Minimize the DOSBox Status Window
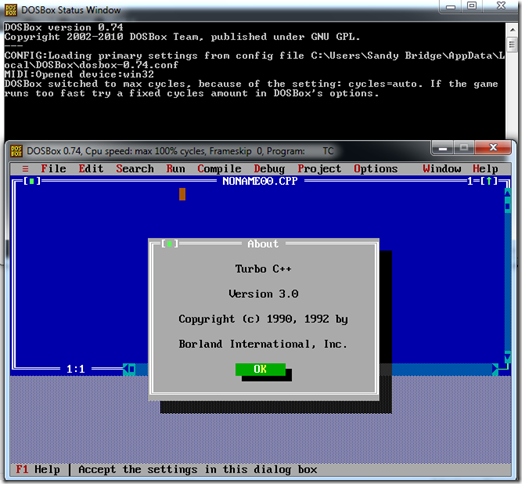This screenshot has width=522, height=484. (451, 6)
